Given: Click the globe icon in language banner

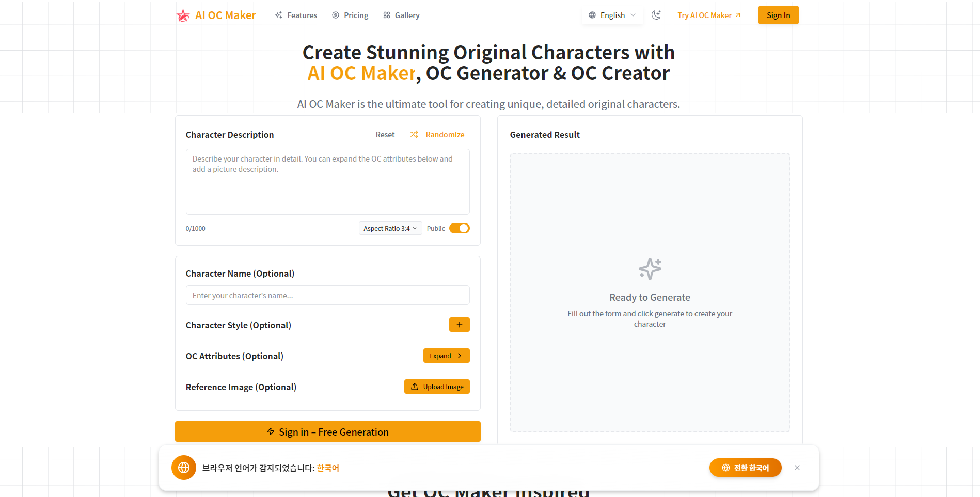Looking at the screenshot, I should [x=184, y=468].
